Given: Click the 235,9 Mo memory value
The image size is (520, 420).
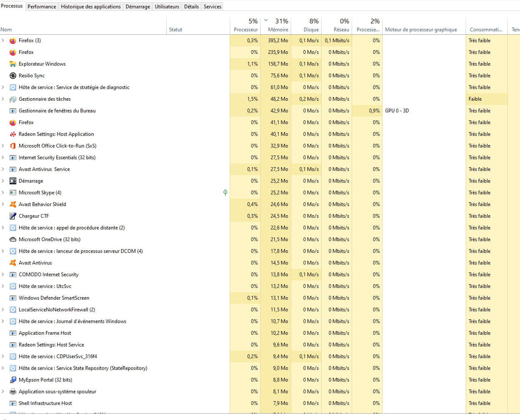Looking at the screenshot, I should point(278,52).
